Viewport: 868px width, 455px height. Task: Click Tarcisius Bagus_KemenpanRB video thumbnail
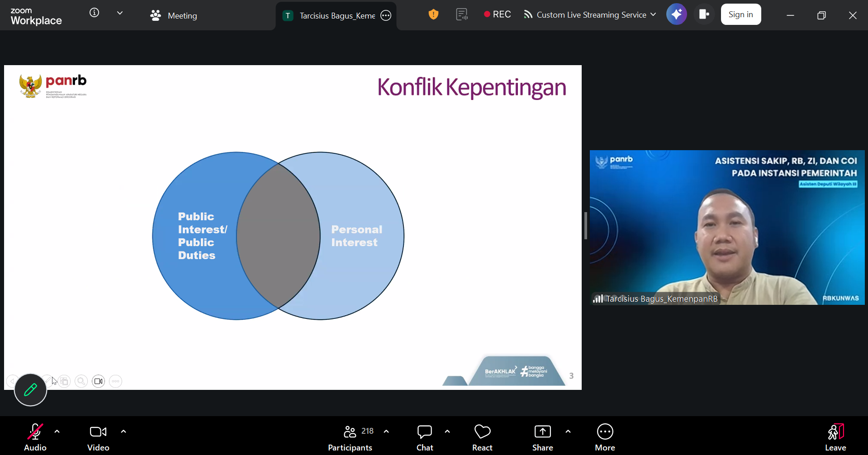(727, 227)
